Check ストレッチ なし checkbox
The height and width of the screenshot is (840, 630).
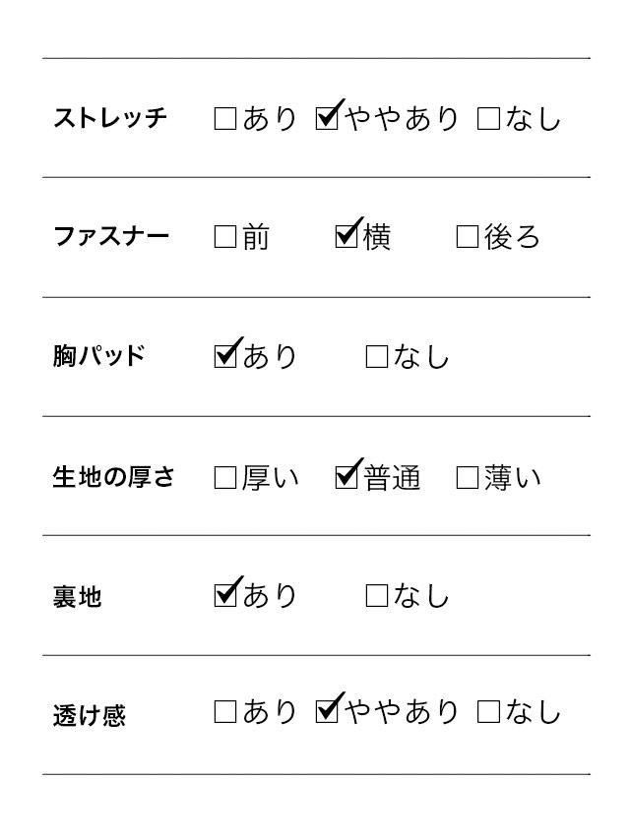488,119
